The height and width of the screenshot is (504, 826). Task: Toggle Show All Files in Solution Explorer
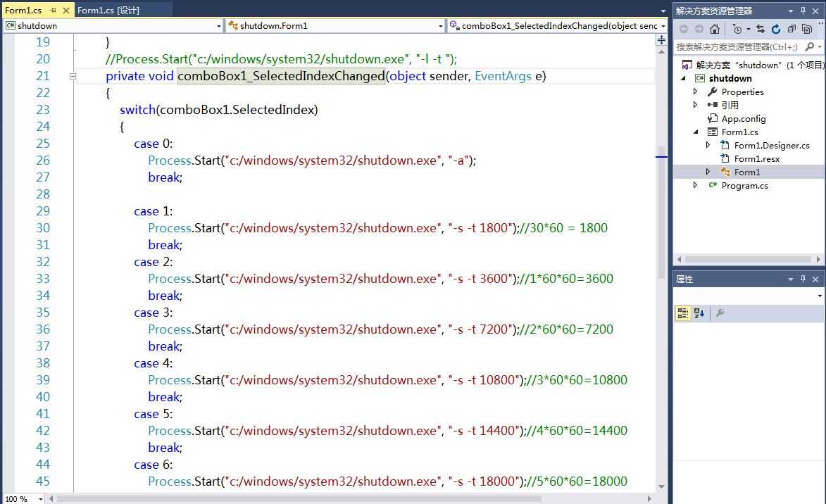tap(807, 29)
